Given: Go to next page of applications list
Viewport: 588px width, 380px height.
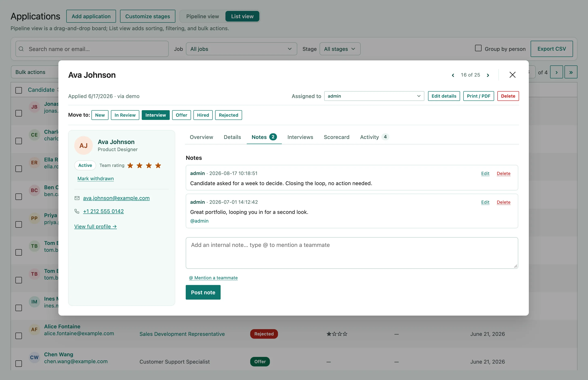Looking at the screenshot, I should point(556,72).
